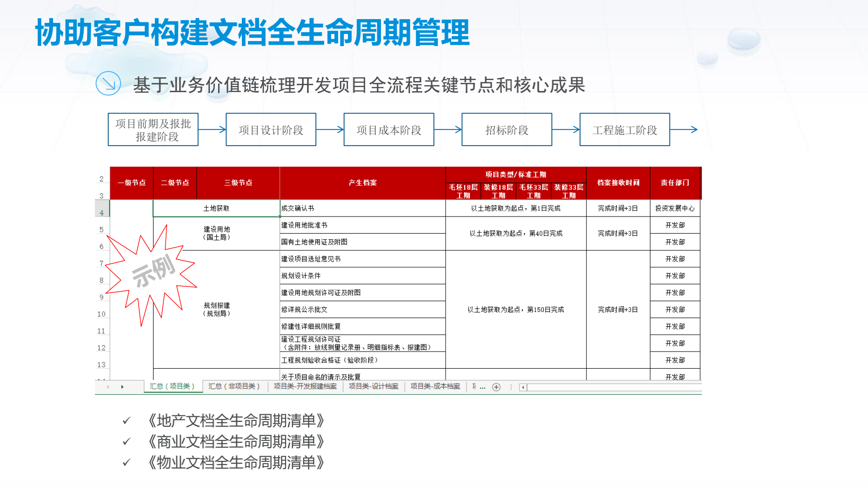Switch to the 汇总(项目类) sheet tab
Screen dimensions: 868x487
click(x=173, y=386)
